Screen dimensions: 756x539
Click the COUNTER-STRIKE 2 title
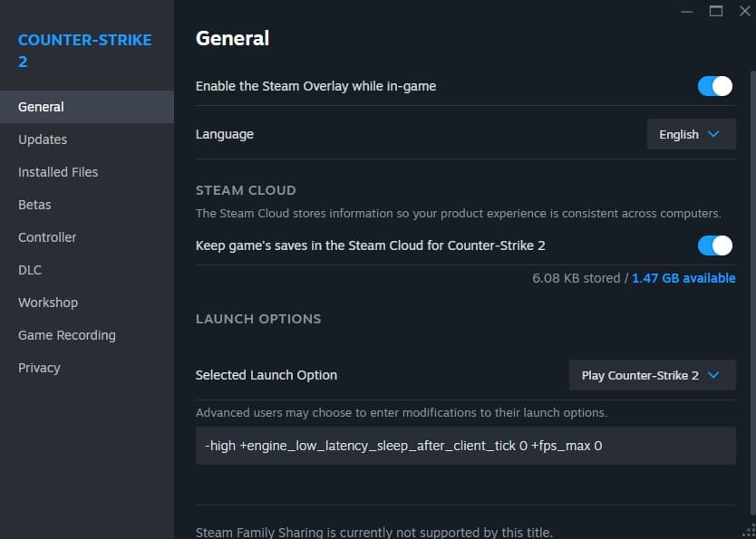pos(84,50)
